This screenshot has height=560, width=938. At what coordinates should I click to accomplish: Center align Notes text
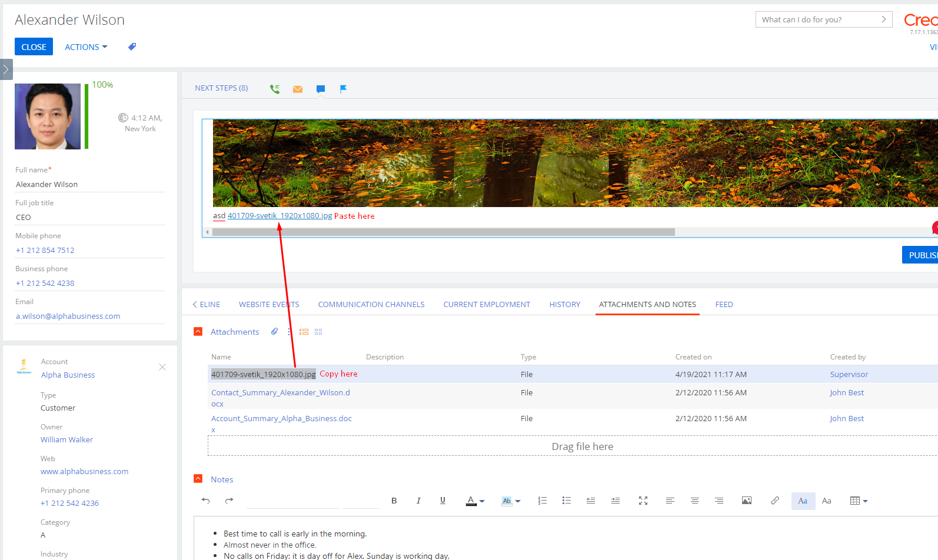click(x=695, y=501)
